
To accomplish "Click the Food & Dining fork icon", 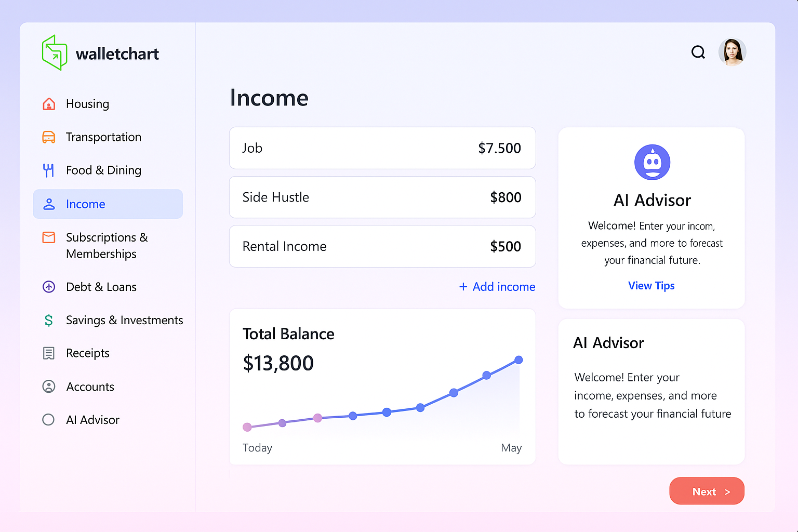I will (49, 170).
